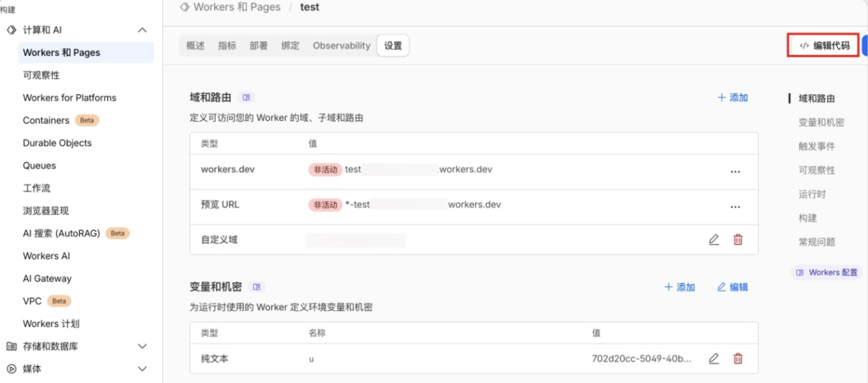This screenshot has width=868, height=383.
Task: Click the 计算和 AI section icon
Action: click(12, 30)
